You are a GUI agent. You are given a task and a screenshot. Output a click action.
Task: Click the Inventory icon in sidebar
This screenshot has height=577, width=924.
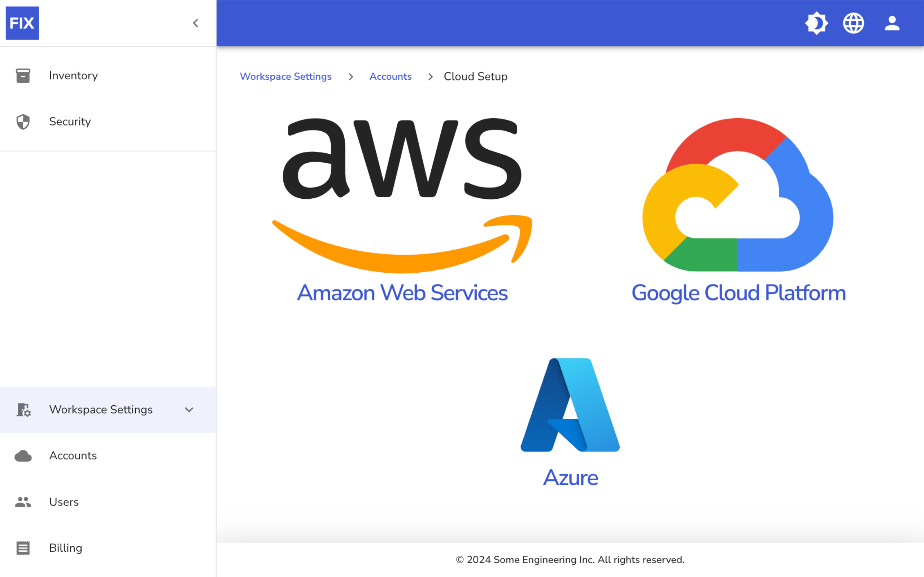coord(23,75)
